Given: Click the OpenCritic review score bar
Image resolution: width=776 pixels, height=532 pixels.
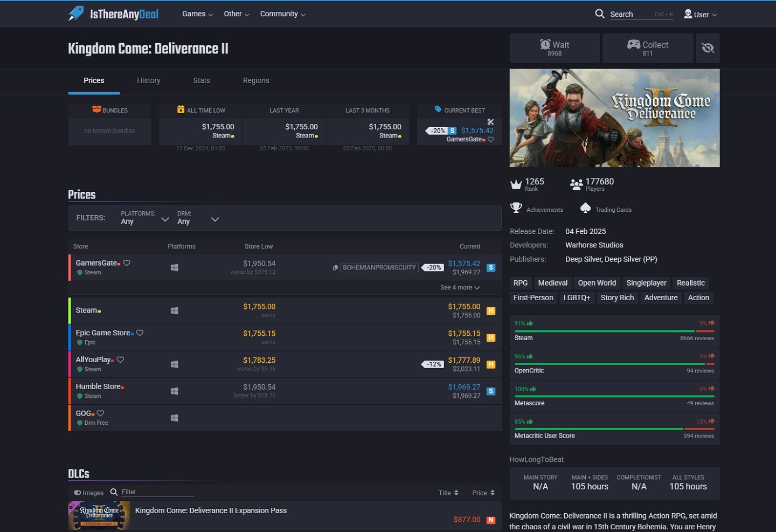Looking at the screenshot, I should point(614,364).
